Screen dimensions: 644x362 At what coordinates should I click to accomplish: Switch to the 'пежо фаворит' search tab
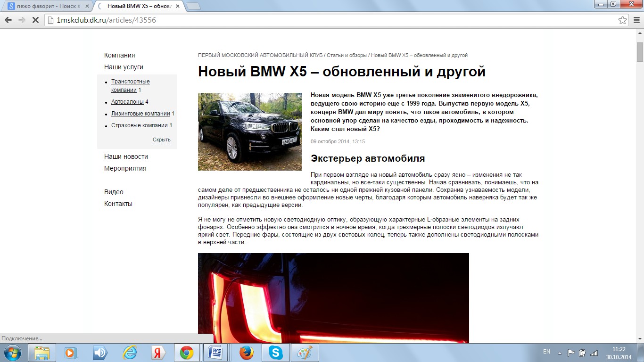tap(47, 6)
